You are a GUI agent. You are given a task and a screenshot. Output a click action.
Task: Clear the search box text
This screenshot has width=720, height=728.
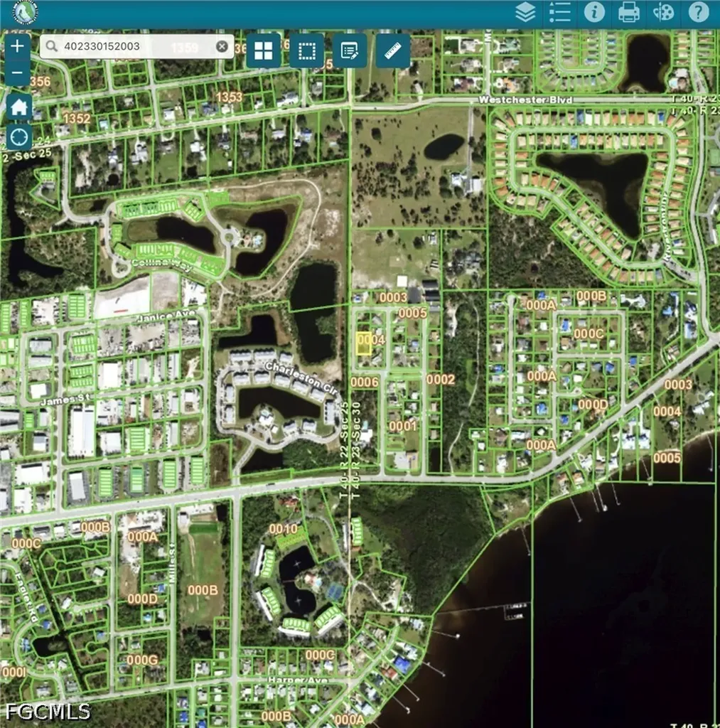(222, 46)
